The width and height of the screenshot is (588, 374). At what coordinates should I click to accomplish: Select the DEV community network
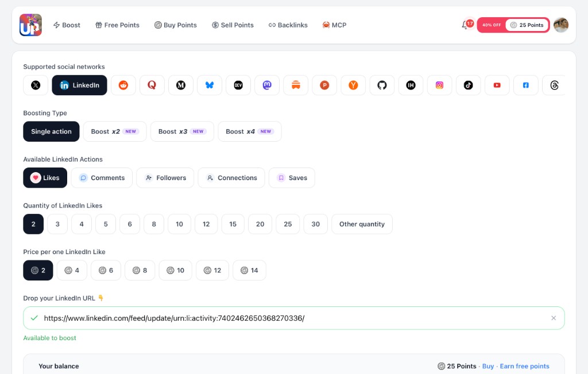pos(238,85)
